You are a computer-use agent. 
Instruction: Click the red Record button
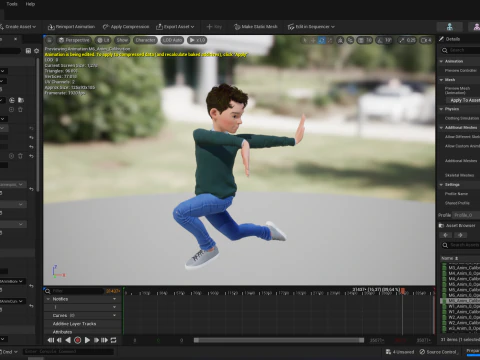[78, 340]
